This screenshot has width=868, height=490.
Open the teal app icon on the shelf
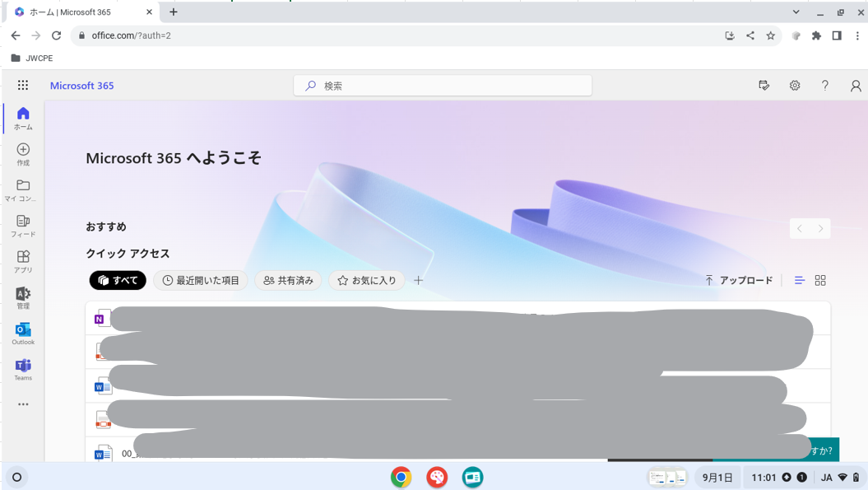pyautogui.click(x=473, y=477)
